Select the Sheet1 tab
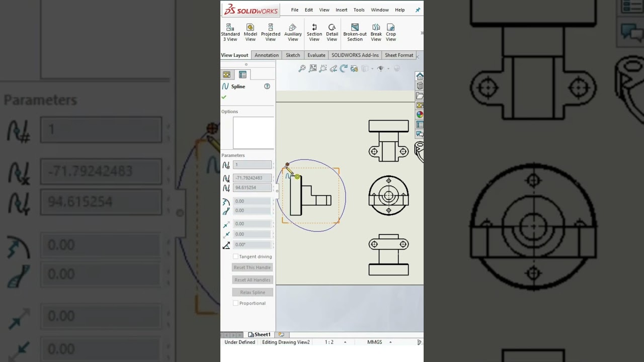 [x=260, y=335]
